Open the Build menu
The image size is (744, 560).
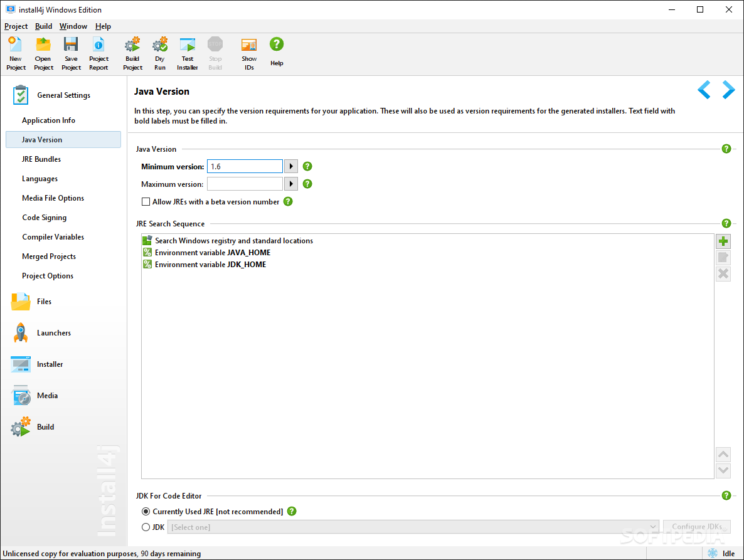point(44,26)
